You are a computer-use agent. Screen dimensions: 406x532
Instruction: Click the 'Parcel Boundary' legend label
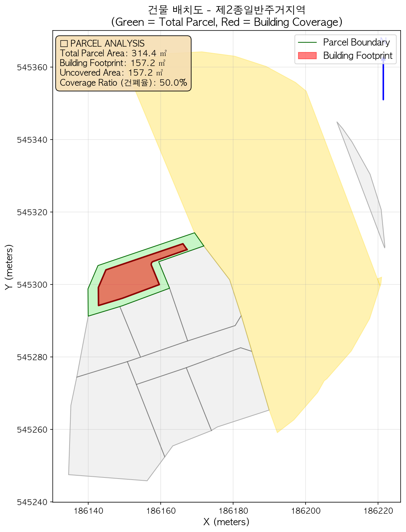tap(356, 42)
